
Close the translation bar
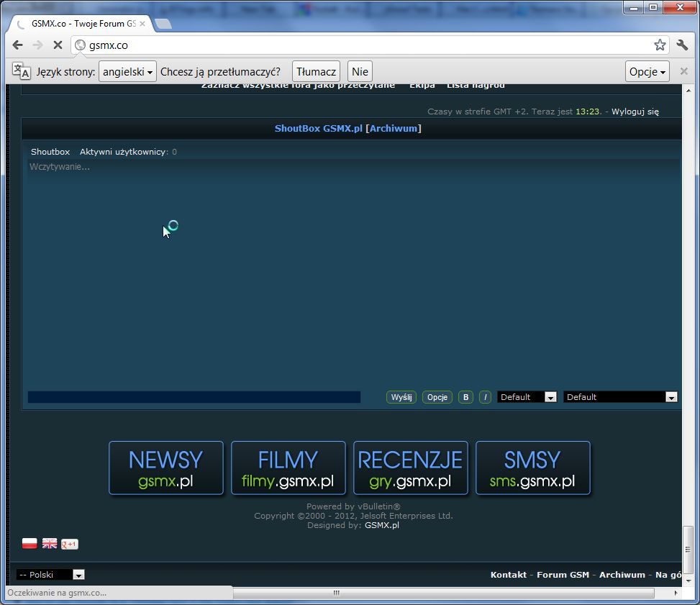pyautogui.click(x=684, y=71)
